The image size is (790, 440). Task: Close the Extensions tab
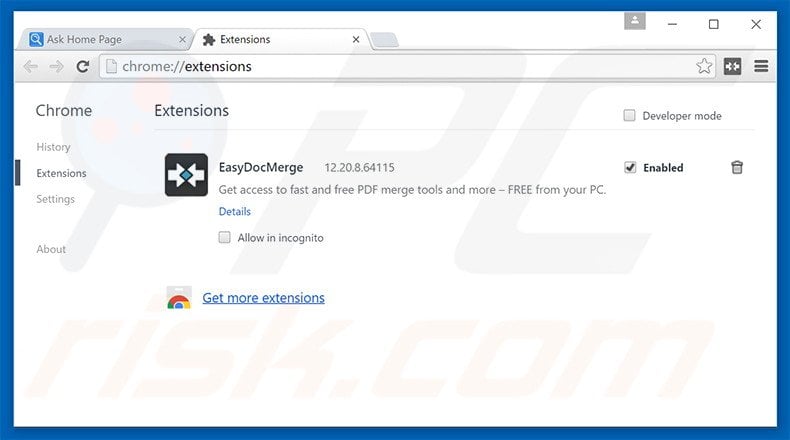click(x=356, y=39)
